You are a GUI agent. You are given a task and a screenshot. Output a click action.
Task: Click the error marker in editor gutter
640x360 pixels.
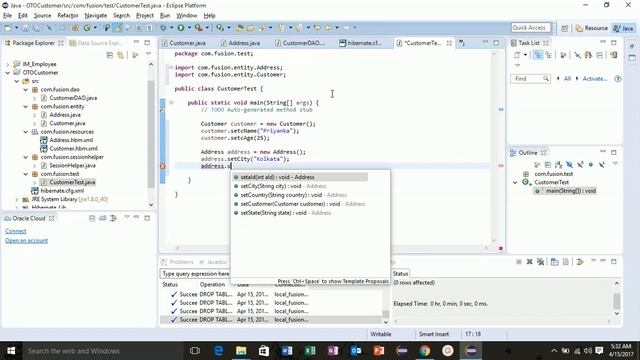pyautogui.click(x=162, y=166)
